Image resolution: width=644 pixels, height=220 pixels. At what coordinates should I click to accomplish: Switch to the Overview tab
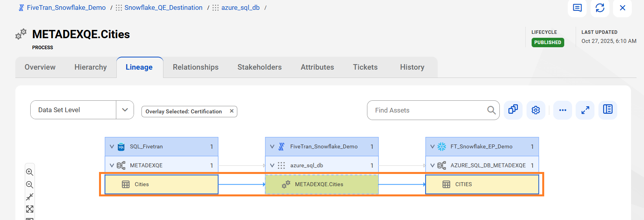click(x=40, y=67)
